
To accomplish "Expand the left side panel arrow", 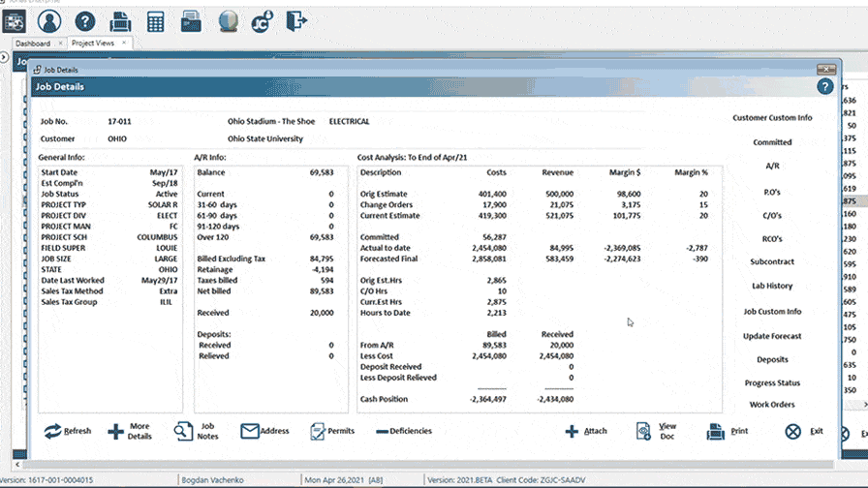I will (4, 57).
